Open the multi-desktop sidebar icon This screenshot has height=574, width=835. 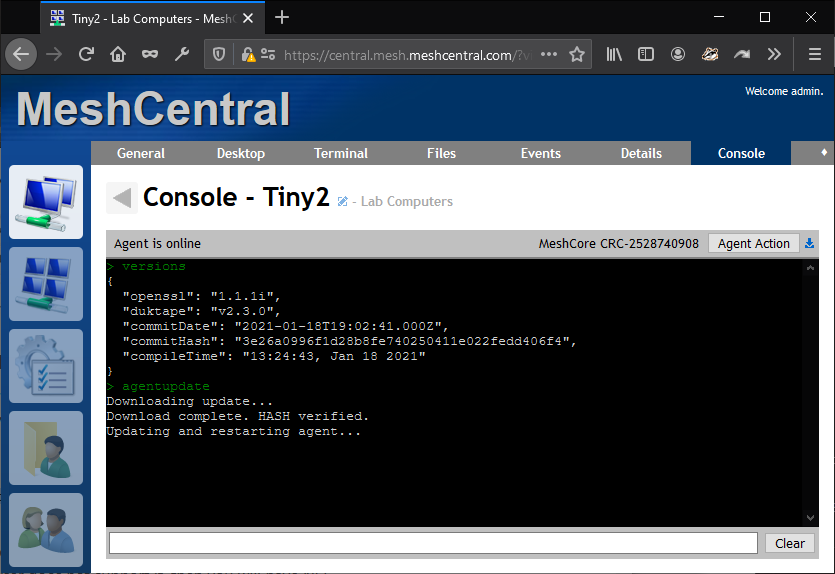pos(46,284)
